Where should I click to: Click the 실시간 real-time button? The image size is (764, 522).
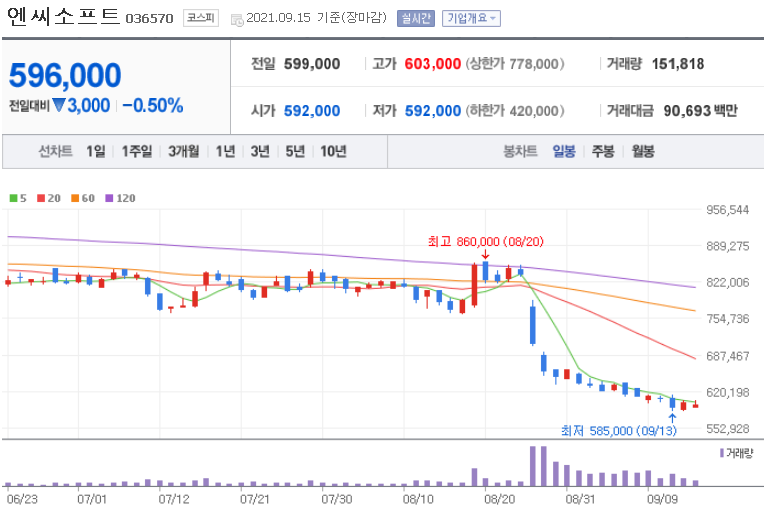tap(416, 19)
